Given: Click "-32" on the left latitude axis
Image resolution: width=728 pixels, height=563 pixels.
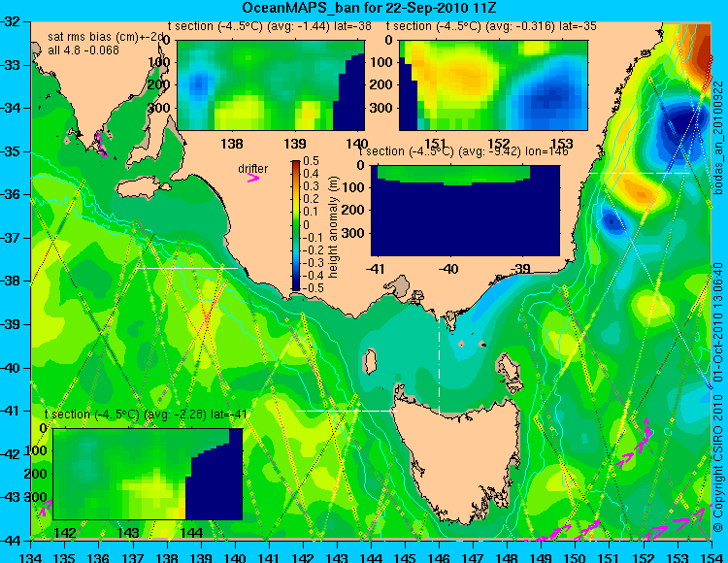Looking at the screenshot, I should 11,21.
